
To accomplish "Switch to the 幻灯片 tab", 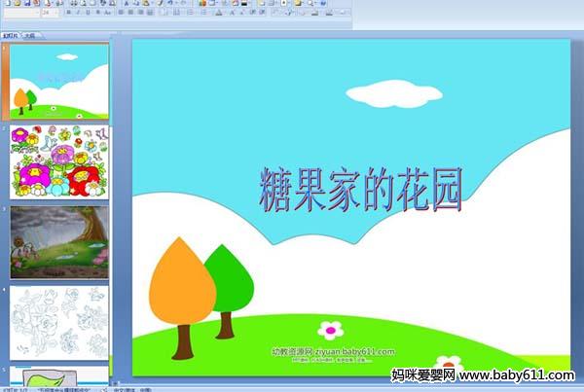I will pyautogui.click(x=11, y=34).
